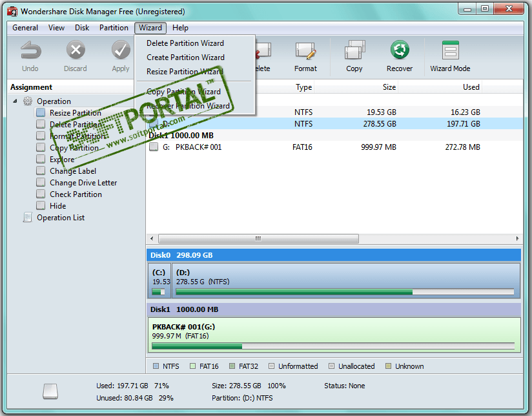Click the FAT16 legend color swatch
This screenshot has height=416, width=532.
[192, 366]
